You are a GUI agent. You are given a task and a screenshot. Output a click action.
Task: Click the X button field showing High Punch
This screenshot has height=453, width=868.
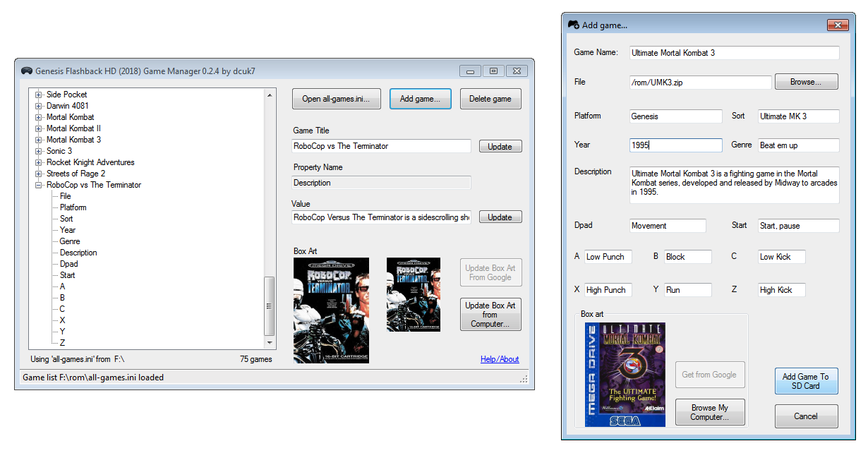pos(608,290)
